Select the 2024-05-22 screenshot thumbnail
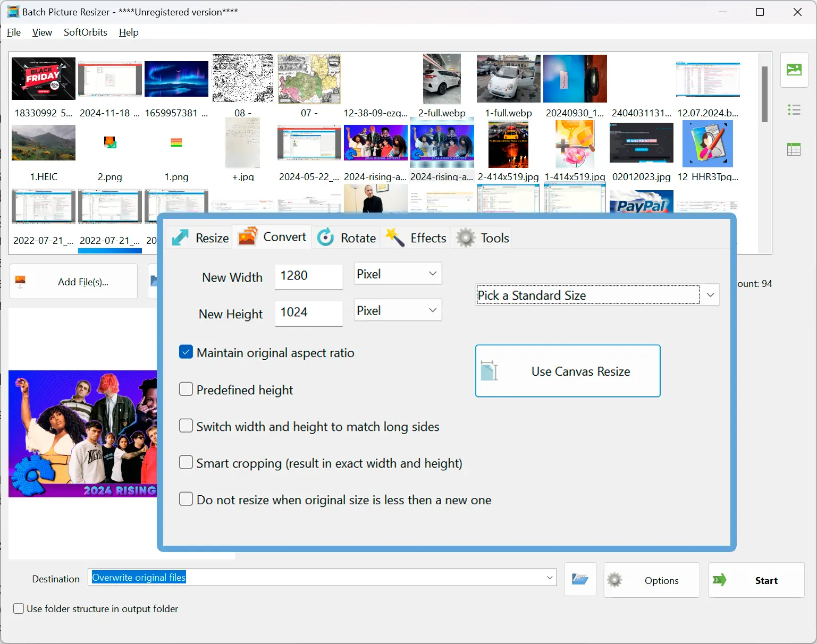Image resolution: width=817 pixels, height=644 pixels. pyautogui.click(x=309, y=142)
